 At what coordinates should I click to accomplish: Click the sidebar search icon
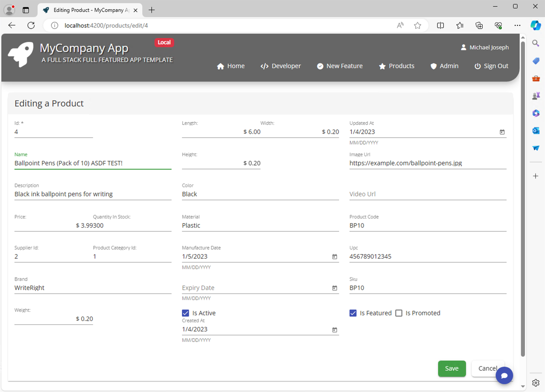(x=536, y=43)
